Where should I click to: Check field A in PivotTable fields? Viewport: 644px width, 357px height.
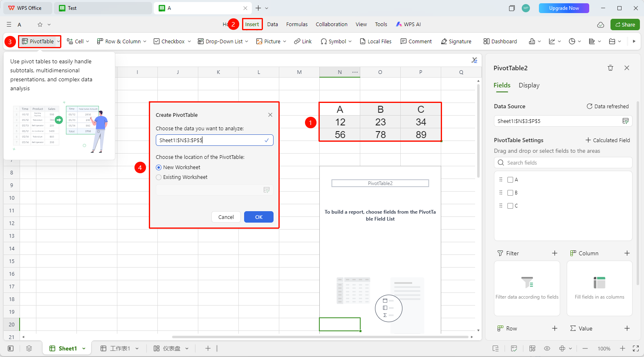pos(510,180)
